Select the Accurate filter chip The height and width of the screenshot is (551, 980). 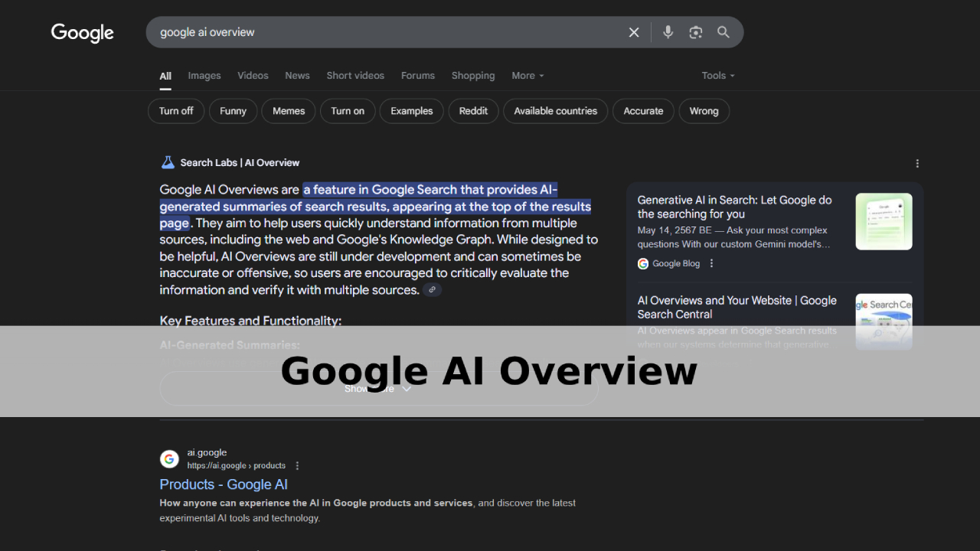[x=643, y=111]
